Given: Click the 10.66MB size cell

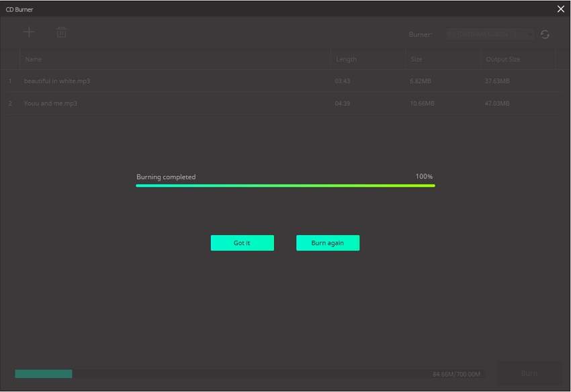Looking at the screenshot, I should coord(422,103).
